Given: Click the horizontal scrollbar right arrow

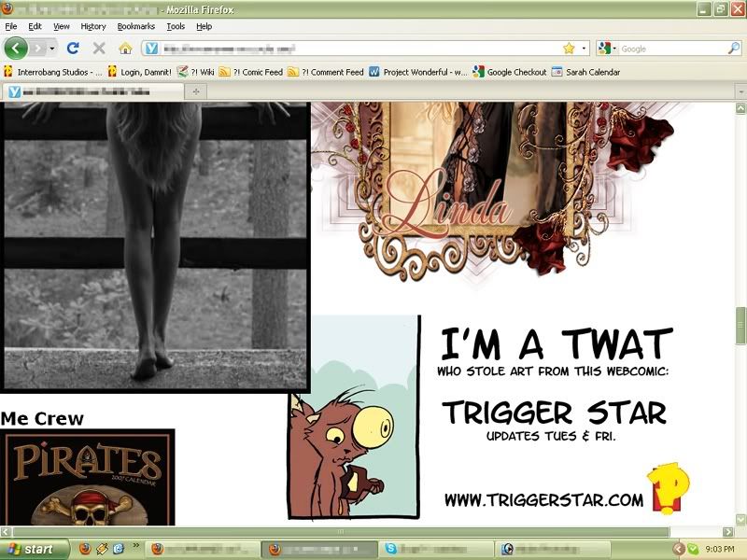Looking at the screenshot, I should coord(728,532).
